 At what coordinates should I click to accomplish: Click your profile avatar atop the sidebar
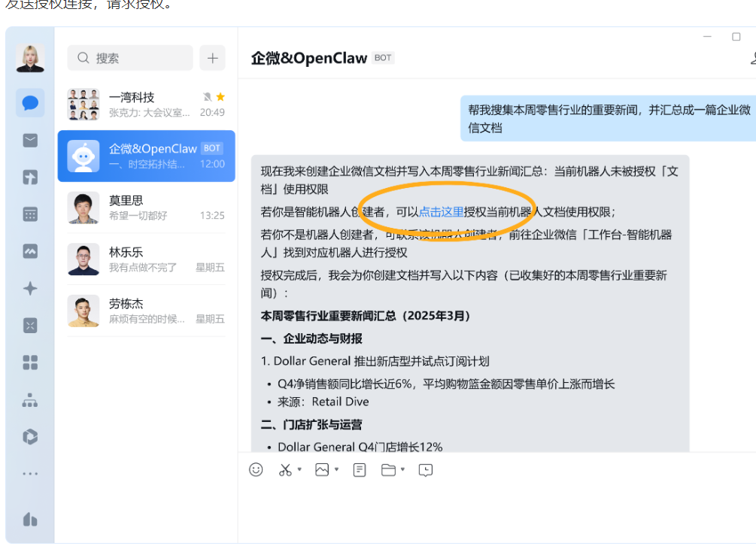point(30,58)
